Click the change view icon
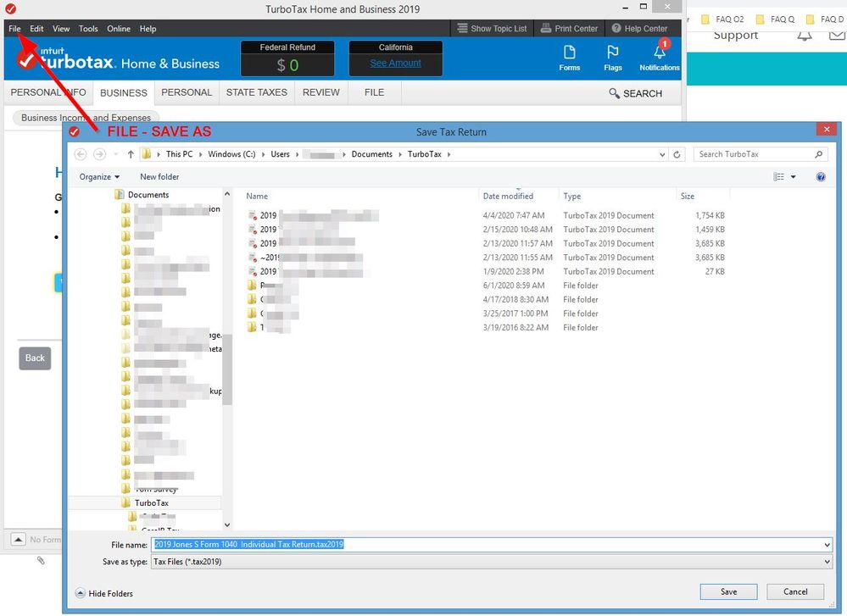Image resolution: width=847 pixels, height=616 pixels. (x=779, y=177)
